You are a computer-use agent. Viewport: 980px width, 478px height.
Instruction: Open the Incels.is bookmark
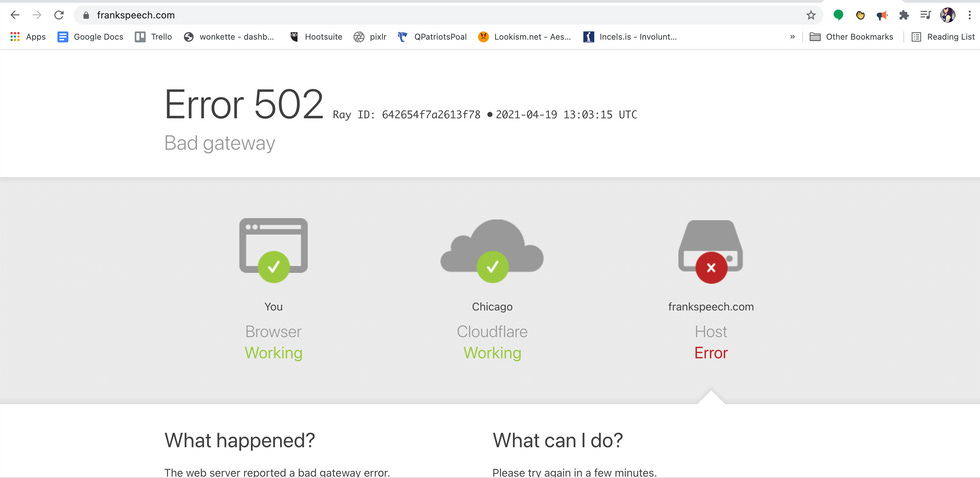click(630, 37)
